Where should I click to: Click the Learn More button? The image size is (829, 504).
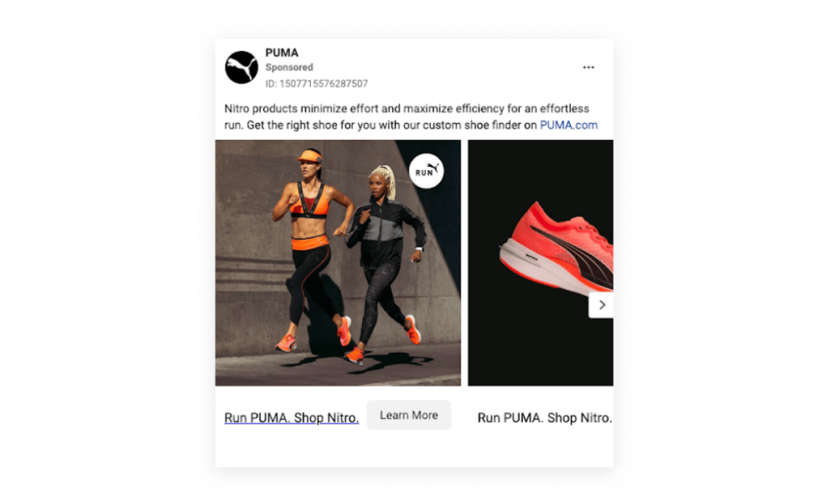click(409, 415)
